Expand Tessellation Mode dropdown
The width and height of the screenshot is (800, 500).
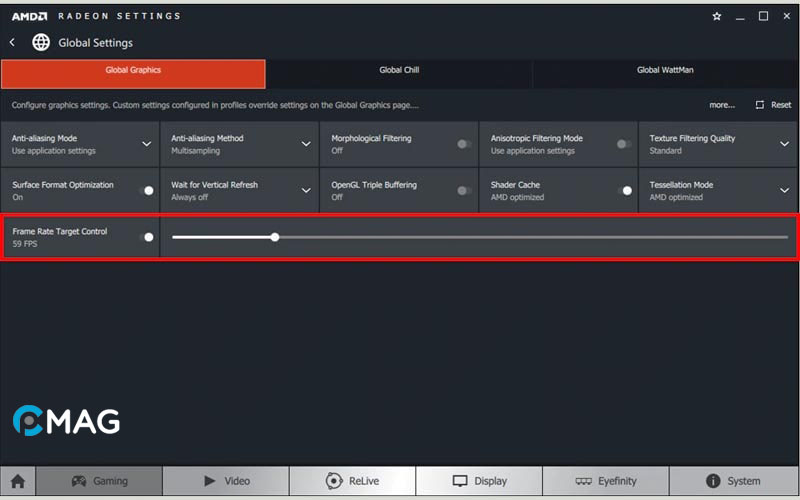point(784,191)
